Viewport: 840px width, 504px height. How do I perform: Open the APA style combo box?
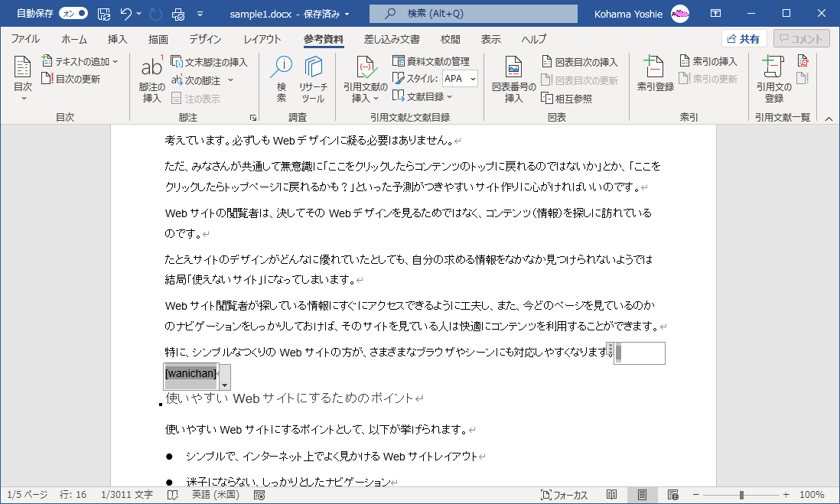coord(460,79)
